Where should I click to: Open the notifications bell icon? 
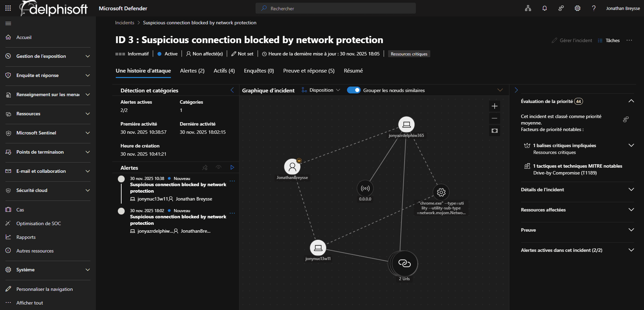(544, 8)
